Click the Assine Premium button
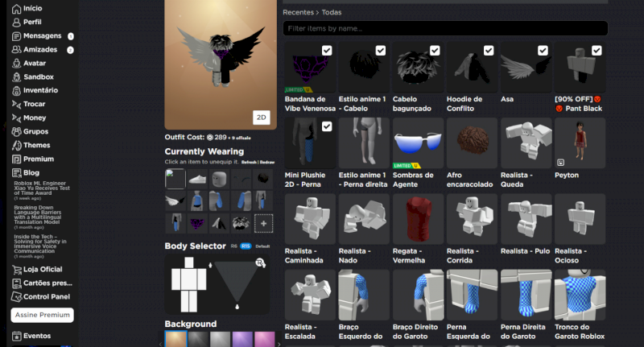The image size is (644, 347). click(x=43, y=315)
